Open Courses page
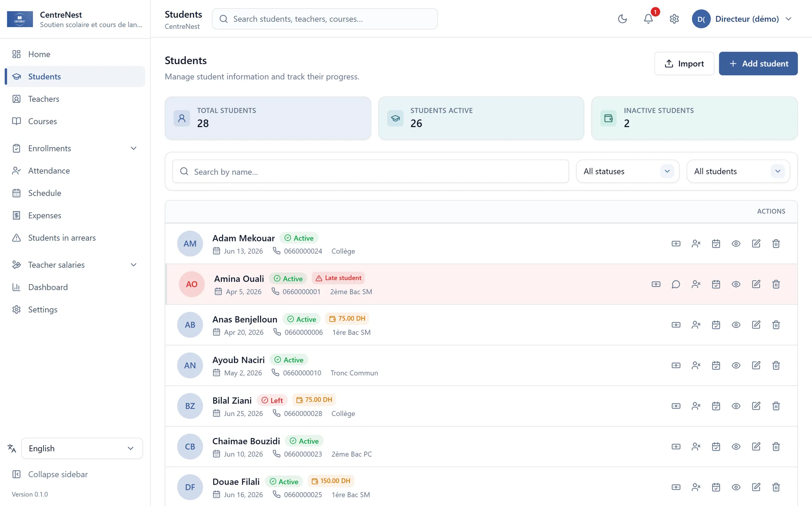The height and width of the screenshot is (506, 812). (x=75, y=121)
